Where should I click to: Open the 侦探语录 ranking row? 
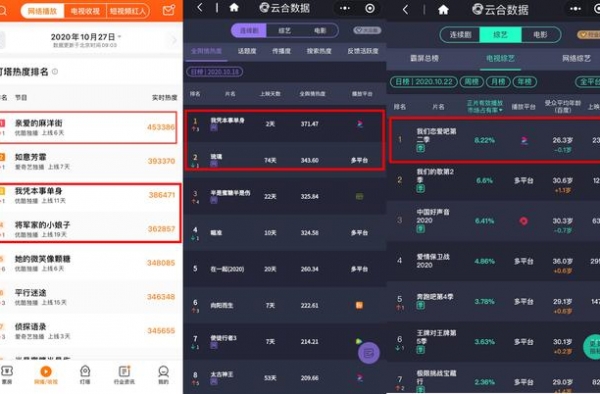(x=90, y=331)
